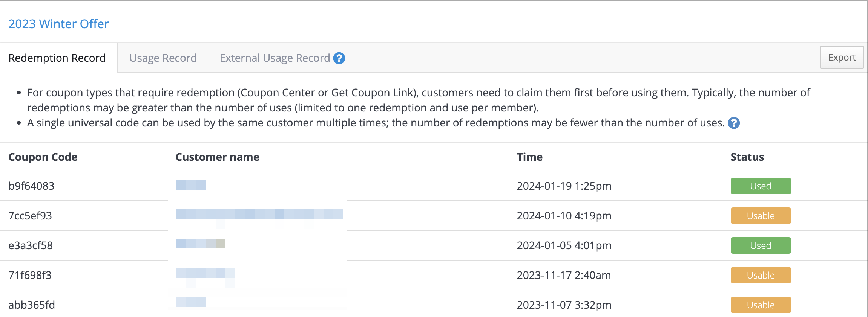
Task: Click the Customer name column header
Action: coord(217,157)
